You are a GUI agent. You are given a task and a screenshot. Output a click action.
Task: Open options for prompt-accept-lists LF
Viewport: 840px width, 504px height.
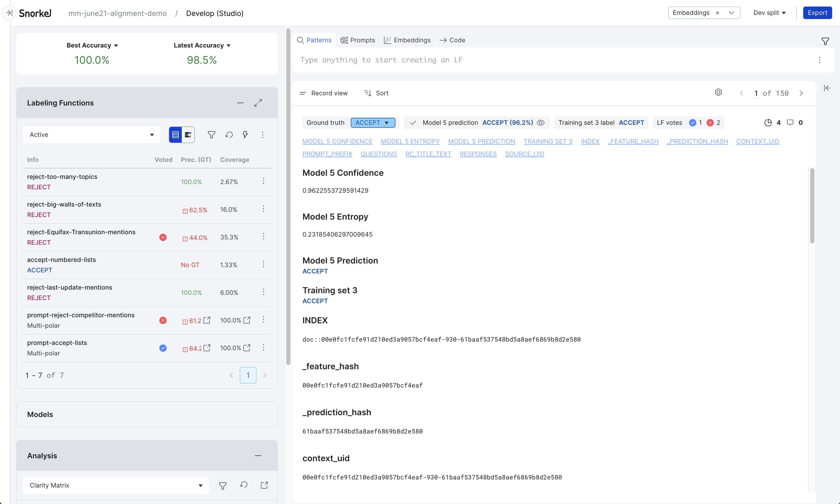click(263, 347)
